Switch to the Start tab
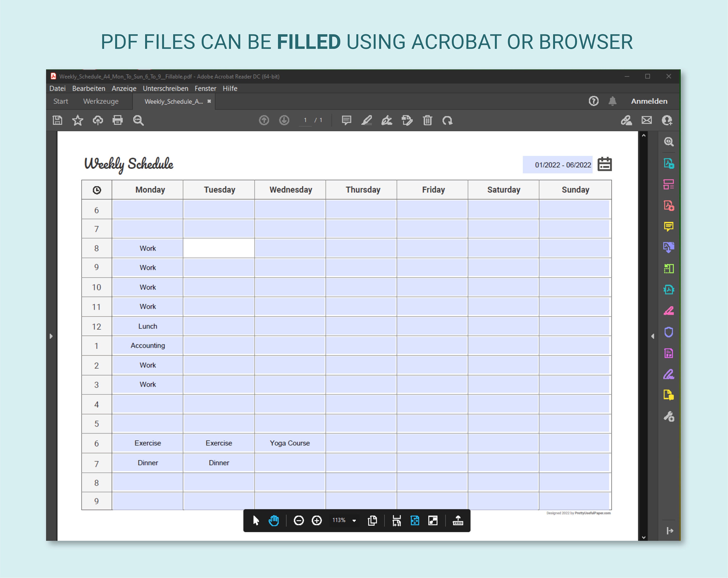728x578 pixels. pyautogui.click(x=61, y=101)
